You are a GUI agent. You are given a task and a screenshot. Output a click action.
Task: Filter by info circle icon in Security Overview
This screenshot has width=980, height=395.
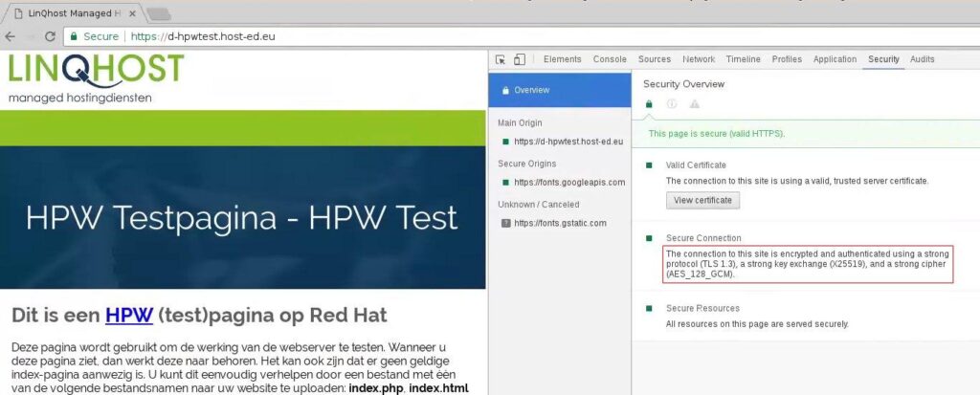672,103
